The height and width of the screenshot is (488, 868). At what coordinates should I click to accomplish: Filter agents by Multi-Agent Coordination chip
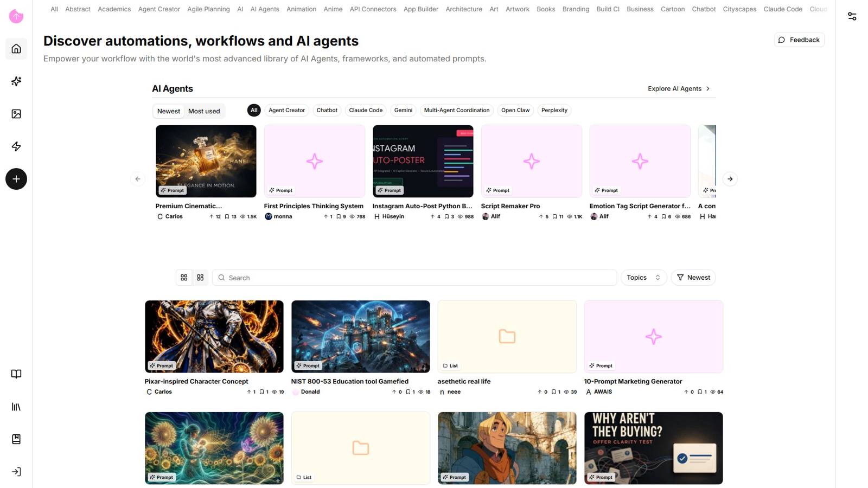tap(457, 110)
